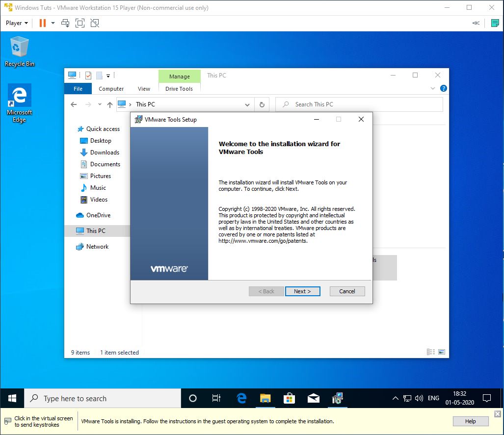Click the taskbar search box
This screenshot has width=504, height=435.
pos(103,398)
